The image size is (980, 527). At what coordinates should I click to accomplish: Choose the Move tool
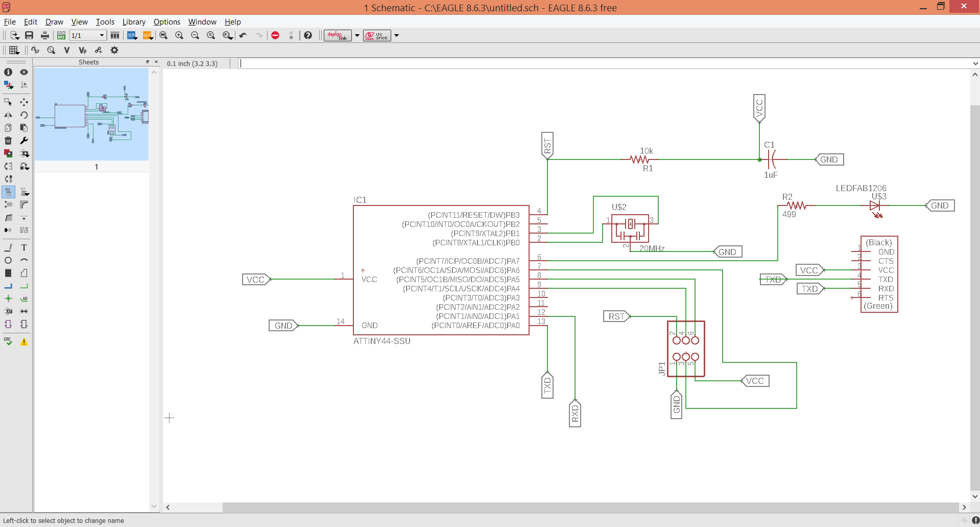pyautogui.click(x=24, y=102)
